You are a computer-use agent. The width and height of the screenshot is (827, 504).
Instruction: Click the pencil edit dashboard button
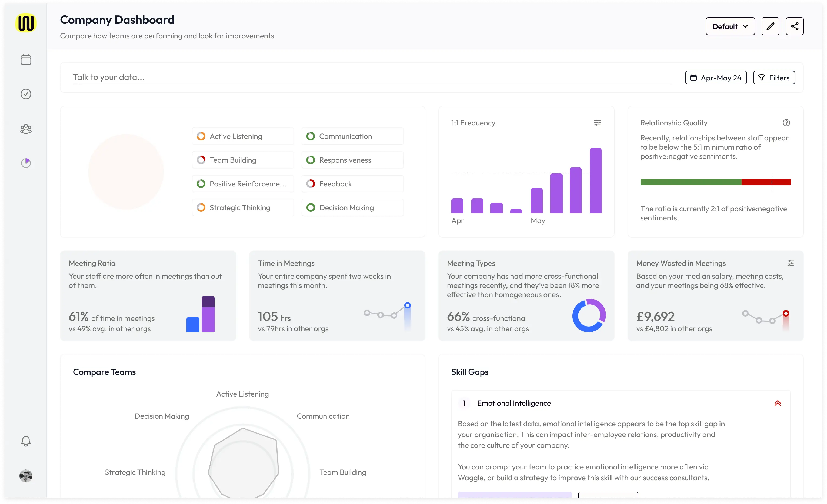pos(770,26)
